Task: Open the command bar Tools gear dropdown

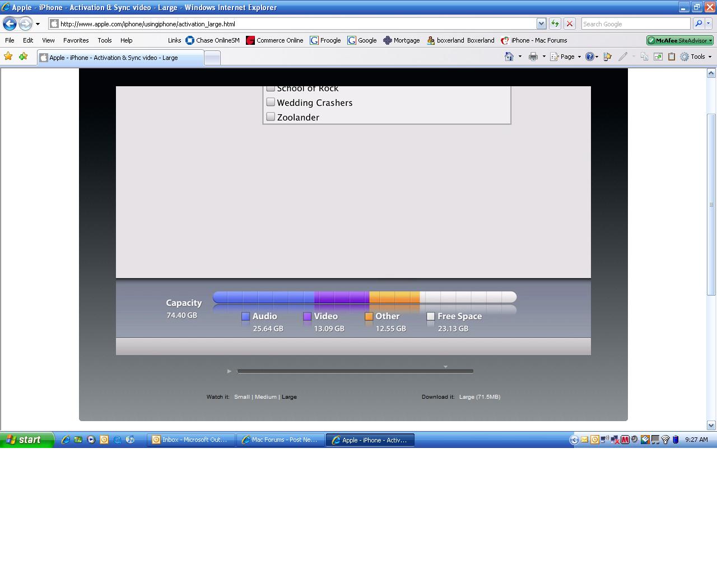Action: (696, 57)
